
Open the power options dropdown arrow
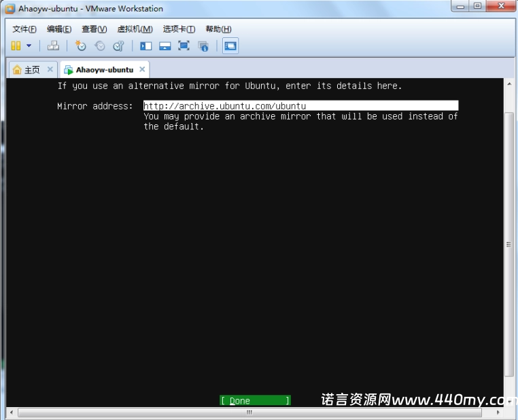pyautogui.click(x=29, y=46)
